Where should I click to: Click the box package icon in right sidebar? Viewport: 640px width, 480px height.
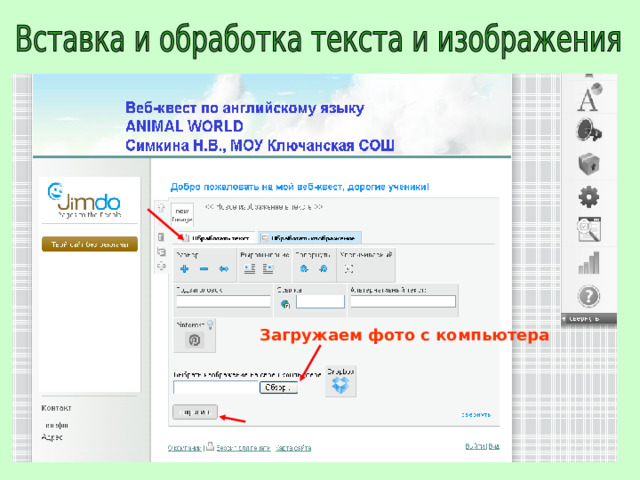click(589, 164)
